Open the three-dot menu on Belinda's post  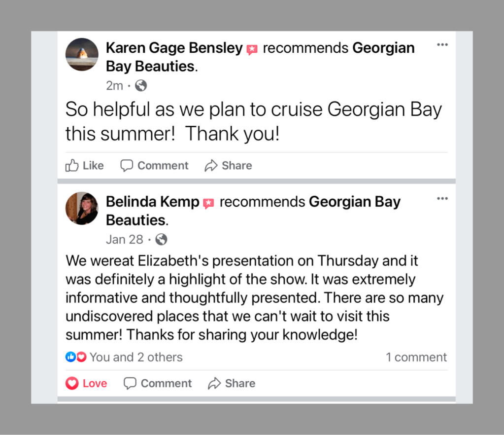pos(442,199)
